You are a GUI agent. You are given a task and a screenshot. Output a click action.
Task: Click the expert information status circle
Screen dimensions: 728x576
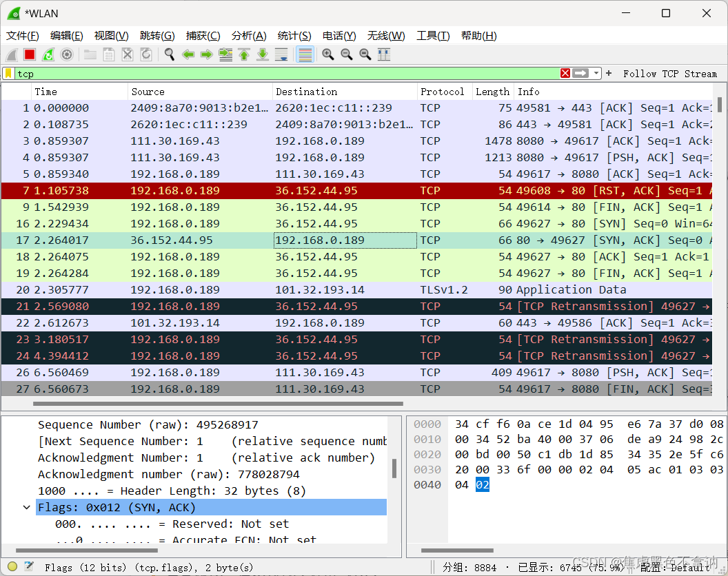coord(12,566)
